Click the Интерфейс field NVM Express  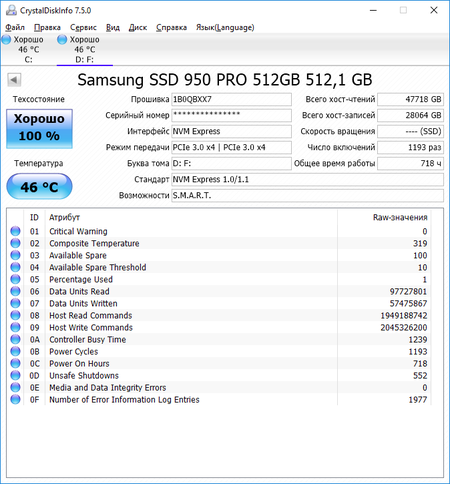point(231,131)
